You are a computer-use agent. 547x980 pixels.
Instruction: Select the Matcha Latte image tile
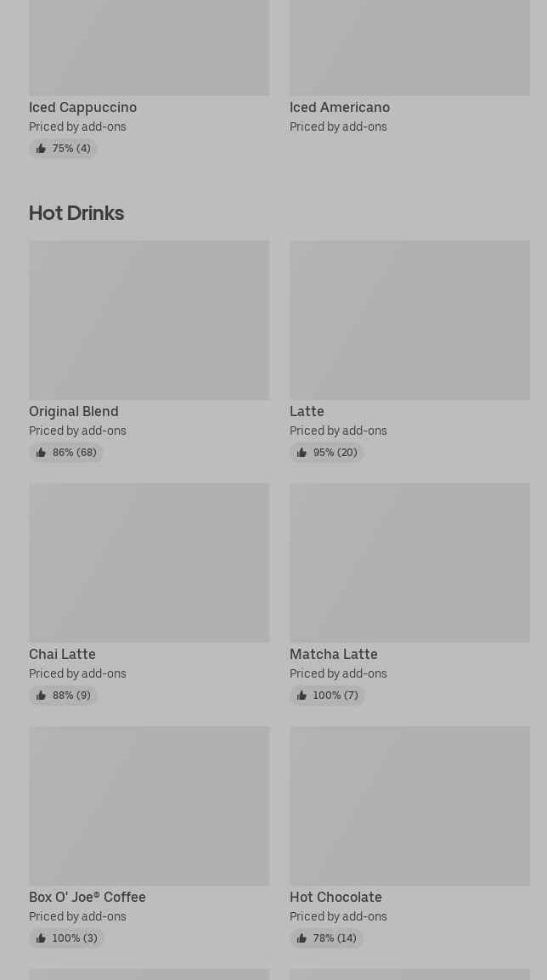pyautogui.click(x=409, y=562)
